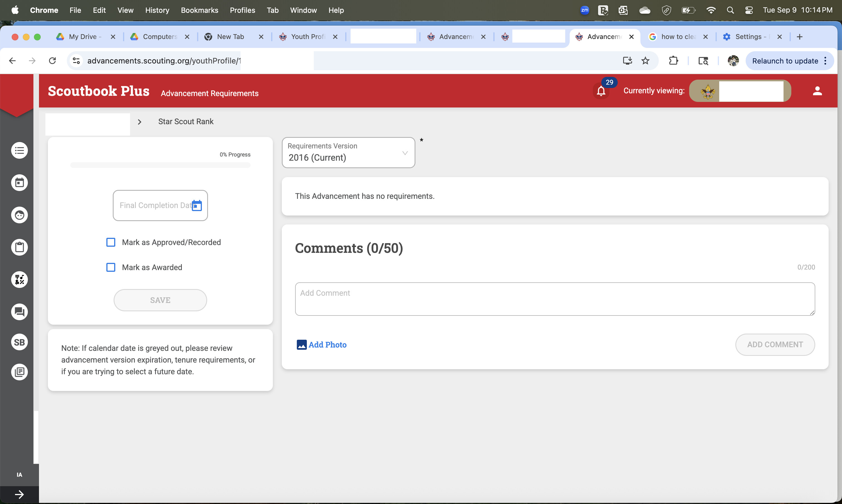842x504 pixels.
Task: Open Wi-Fi status menu
Action: tap(711, 10)
